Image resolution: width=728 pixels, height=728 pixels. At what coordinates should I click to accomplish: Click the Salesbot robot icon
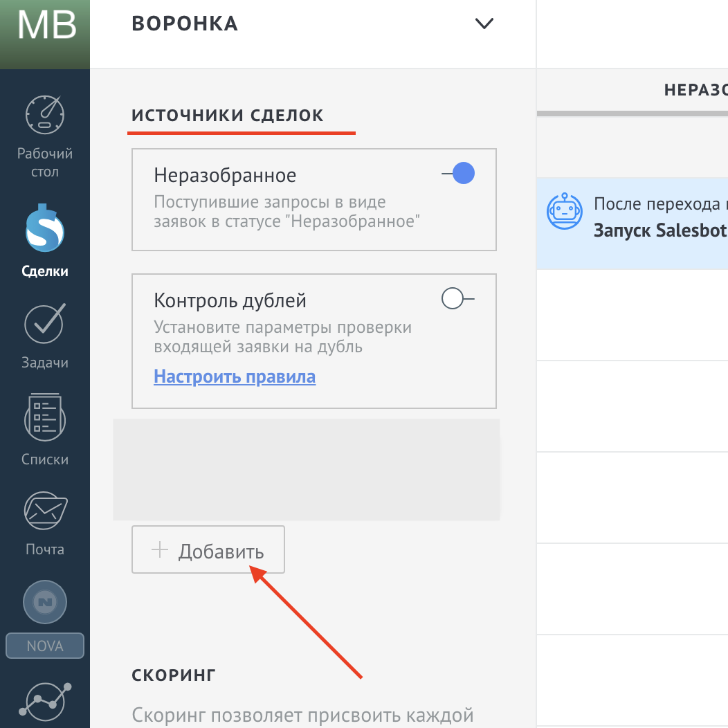tap(565, 211)
